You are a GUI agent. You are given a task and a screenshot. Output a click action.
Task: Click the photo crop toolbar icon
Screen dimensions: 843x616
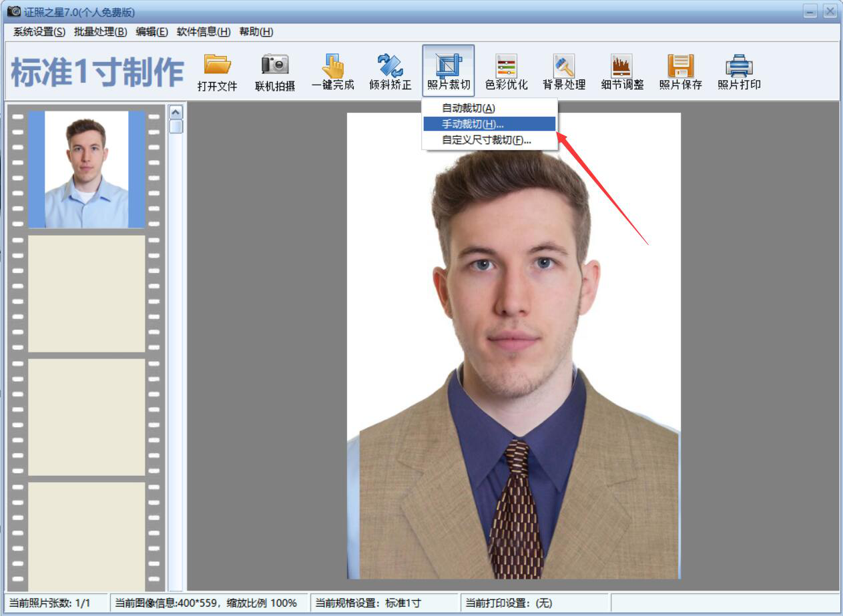(x=449, y=65)
